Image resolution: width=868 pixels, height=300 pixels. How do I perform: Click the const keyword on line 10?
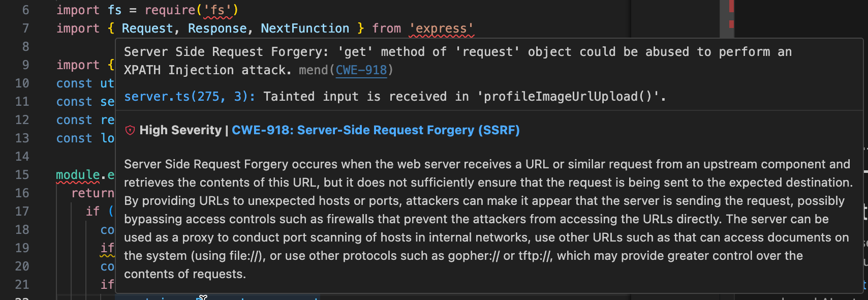point(74,83)
